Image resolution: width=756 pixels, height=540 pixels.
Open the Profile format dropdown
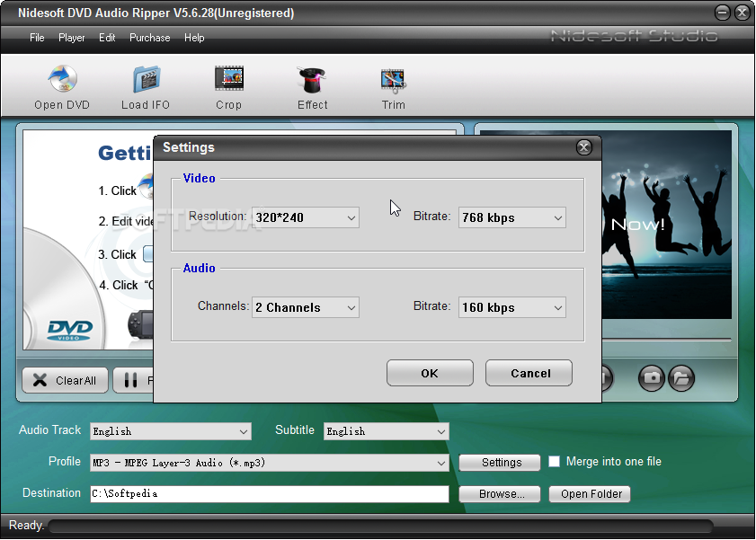click(270, 463)
